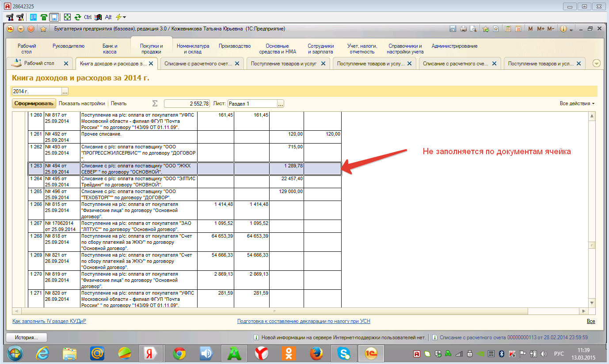
Task: Click the sigma sum icon
Action: coord(155,103)
